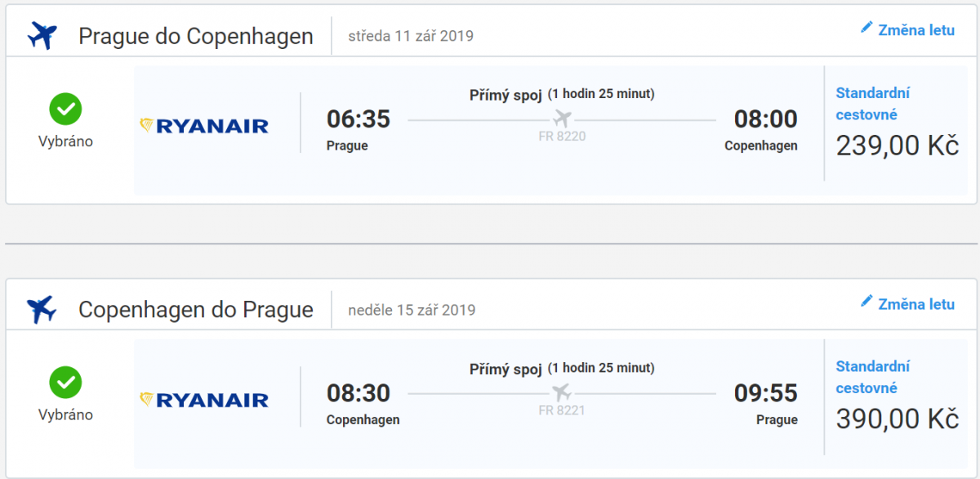Click the pencil icon for the outbound flight

(x=866, y=28)
